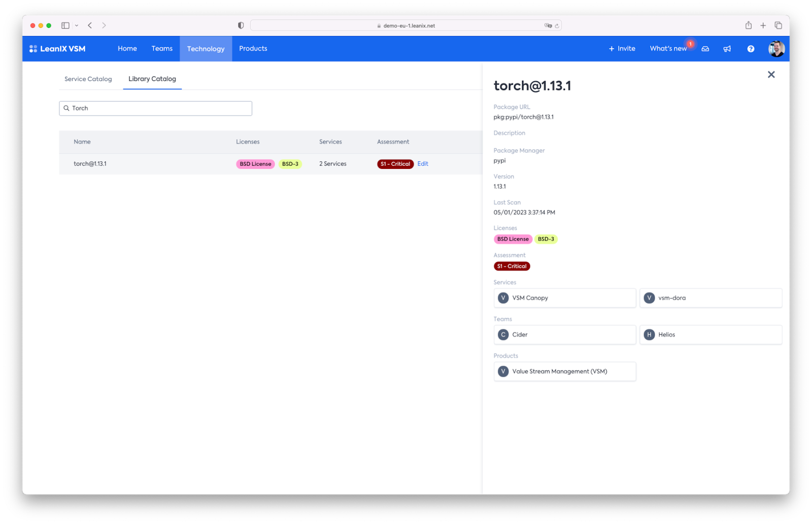Open the announcements megaphone icon
Screen dimensions: 812x524
pos(727,49)
